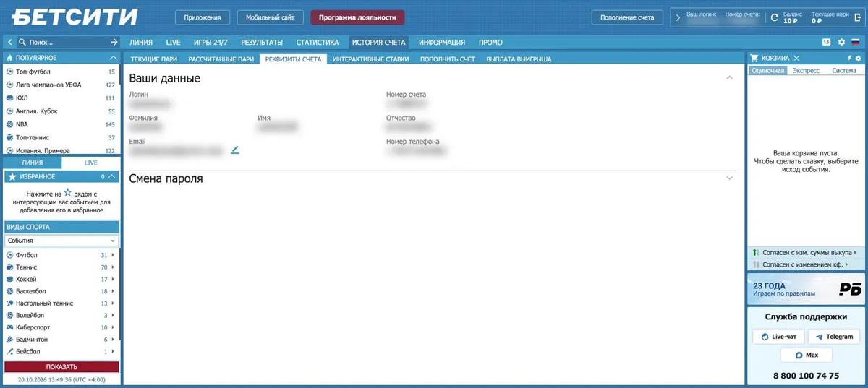Refresh the balance with the circular arrow icon
Screen dimensions: 868x388
pyautogui.click(x=775, y=18)
